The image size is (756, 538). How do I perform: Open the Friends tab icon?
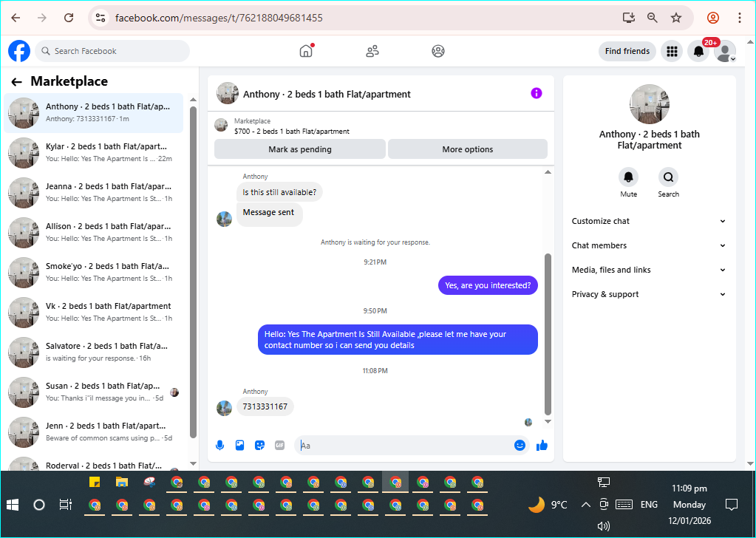(372, 51)
